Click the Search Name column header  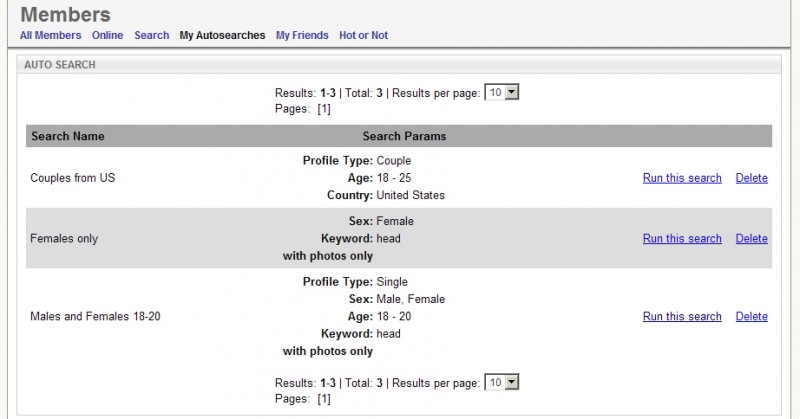[68, 136]
